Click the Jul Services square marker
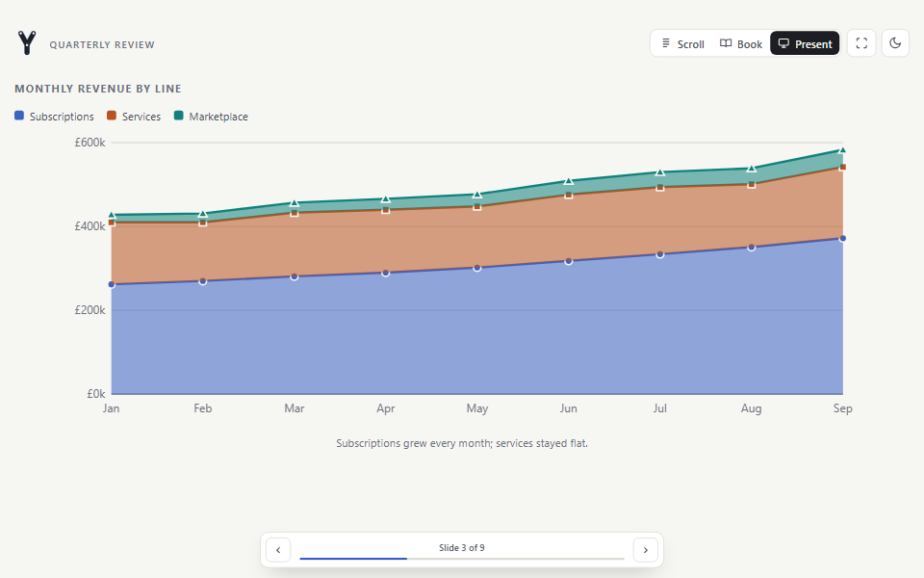Viewport: 924px width, 578px height. coord(660,187)
